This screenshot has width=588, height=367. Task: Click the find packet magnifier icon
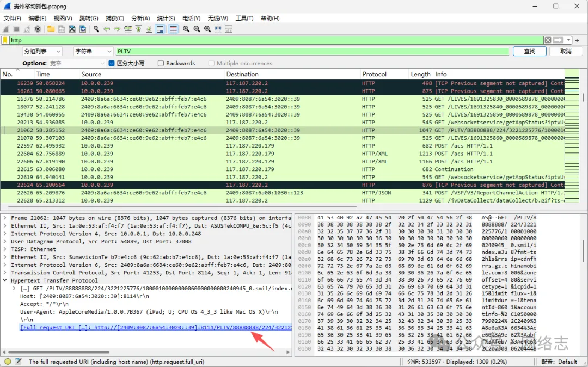coord(96,29)
